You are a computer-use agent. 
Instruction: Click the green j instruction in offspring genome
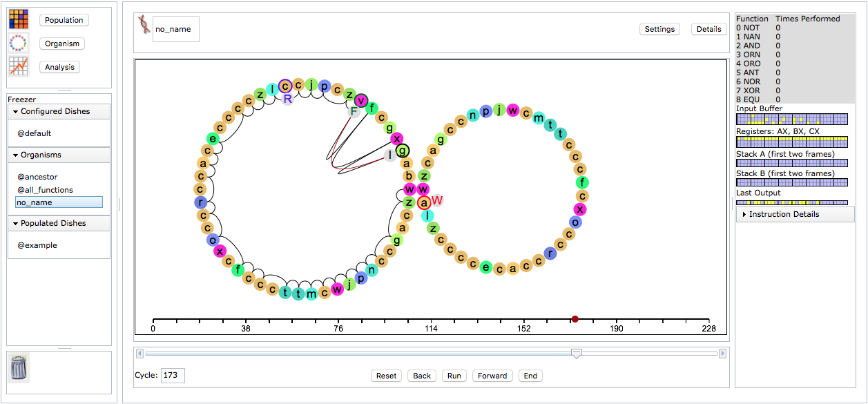[499, 109]
